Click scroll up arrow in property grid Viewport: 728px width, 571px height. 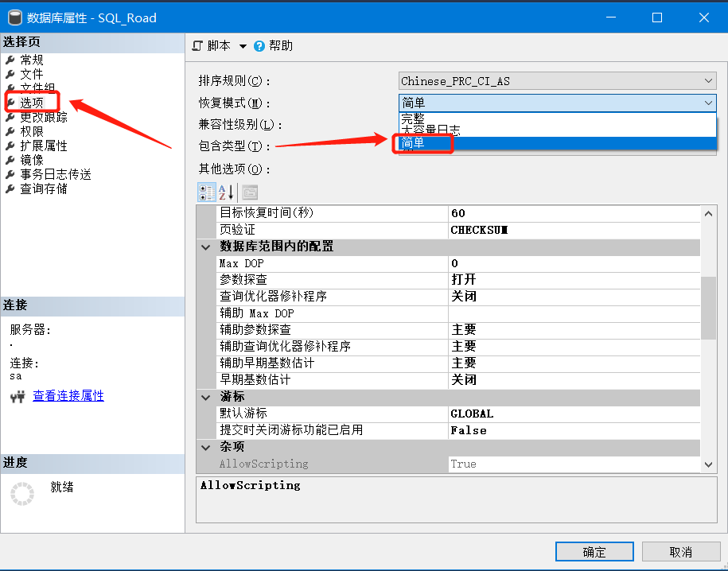coord(708,214)
